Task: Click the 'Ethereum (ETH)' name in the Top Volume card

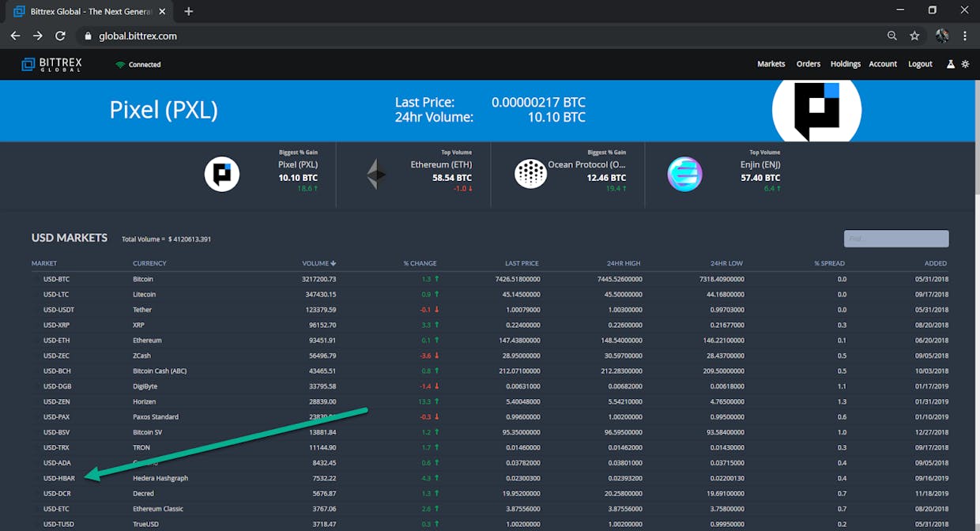Action: 441,164
